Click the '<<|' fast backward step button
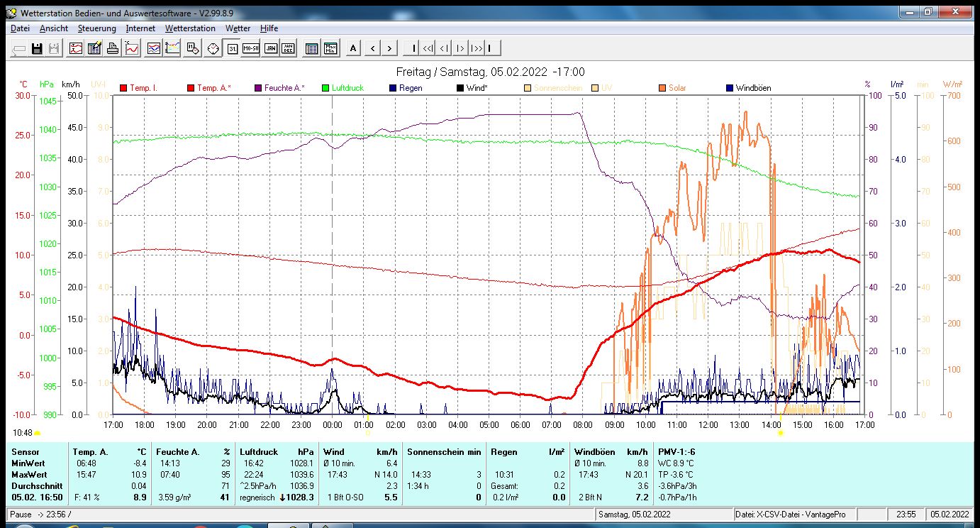Viewport: 980px width, 528px height. tap(428, 48)
